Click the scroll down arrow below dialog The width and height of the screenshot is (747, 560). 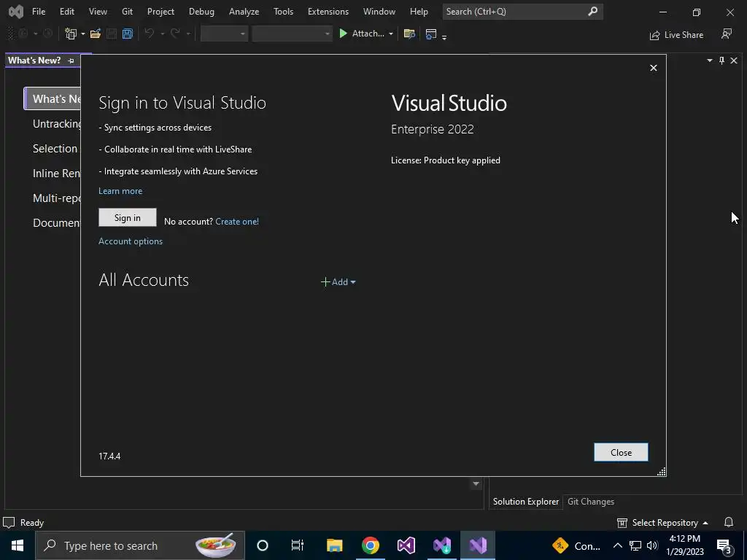tap(476, 484)
